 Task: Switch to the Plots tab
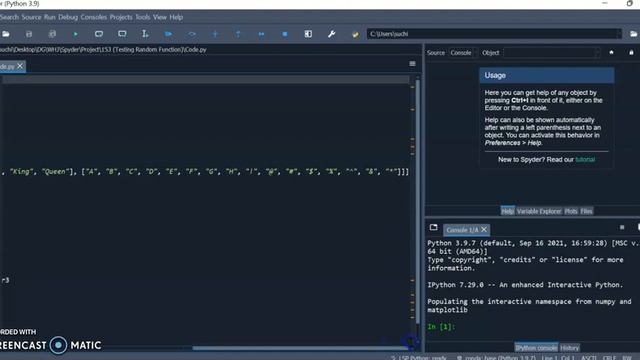[x=571, y=211]
